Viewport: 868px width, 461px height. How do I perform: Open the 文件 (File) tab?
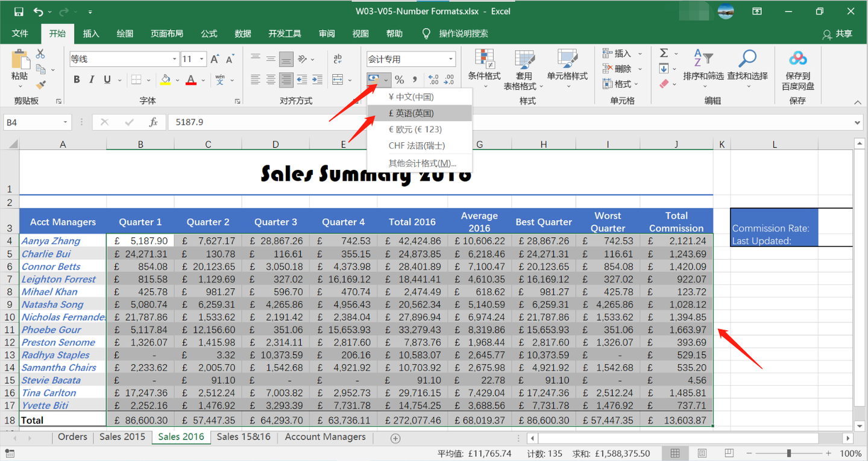[x=20, y=34]
